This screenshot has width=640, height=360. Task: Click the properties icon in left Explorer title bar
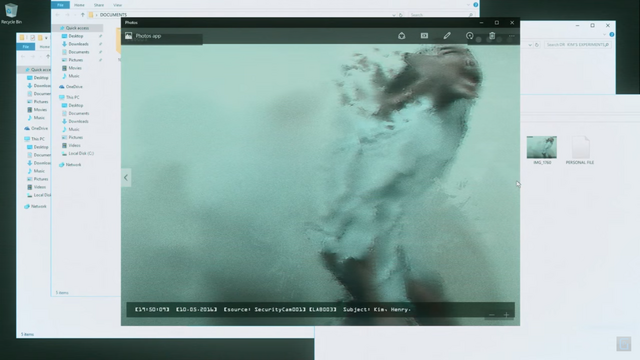click(x=32, y=38)
